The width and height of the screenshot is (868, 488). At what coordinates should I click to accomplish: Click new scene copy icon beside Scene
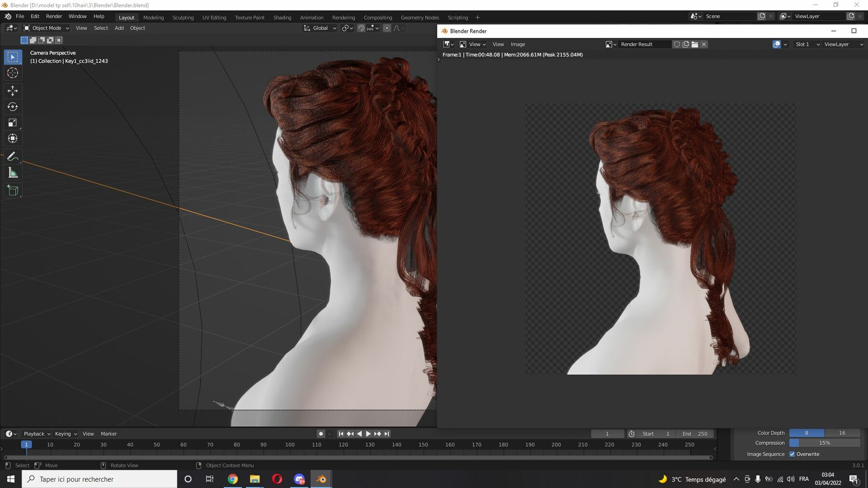click(761, 16)
